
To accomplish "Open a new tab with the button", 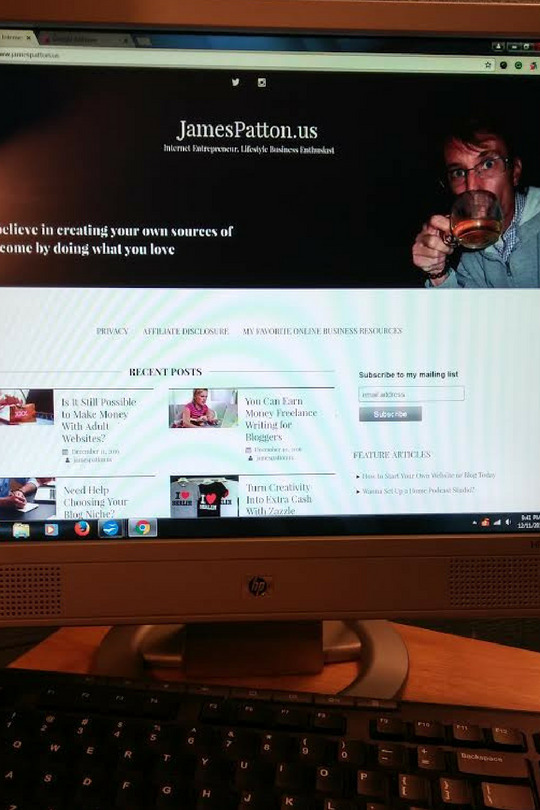I will 144,41.
